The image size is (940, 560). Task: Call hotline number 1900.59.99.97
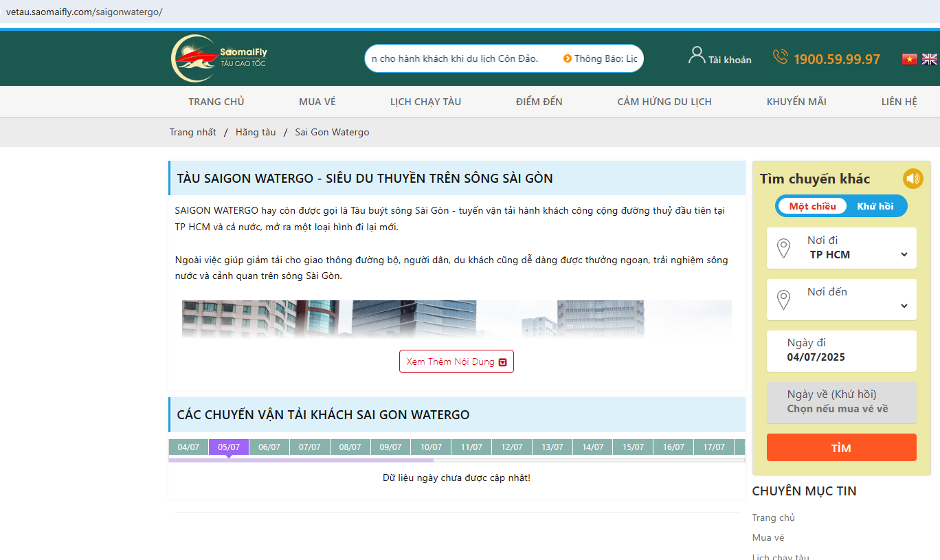[x=837, y=59]
